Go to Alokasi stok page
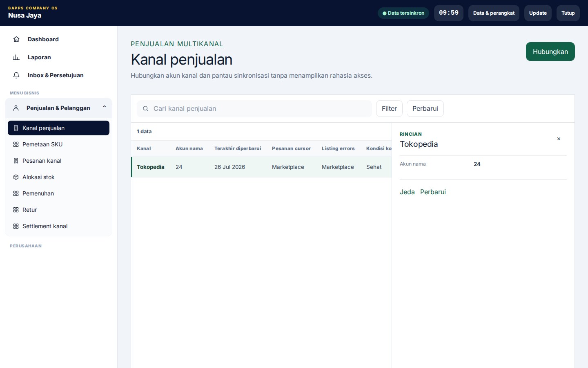The height and width of the screenshot is (368, 588). 58,177
